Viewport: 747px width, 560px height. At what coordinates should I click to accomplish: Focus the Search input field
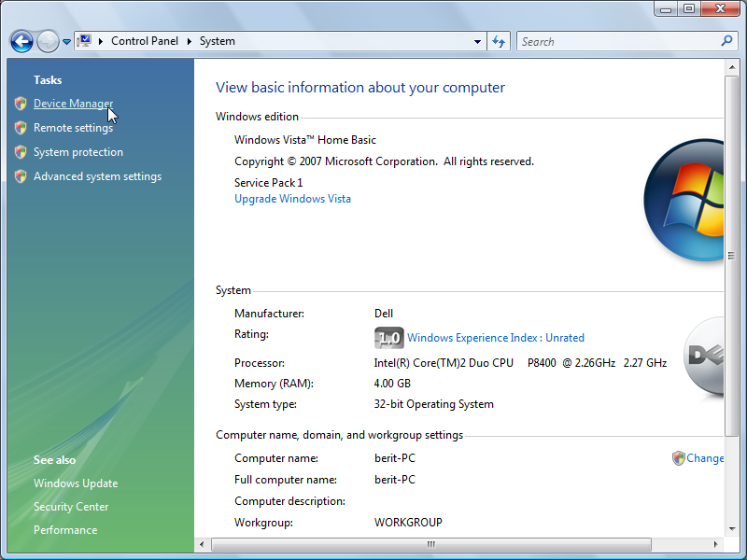point(616,41)
